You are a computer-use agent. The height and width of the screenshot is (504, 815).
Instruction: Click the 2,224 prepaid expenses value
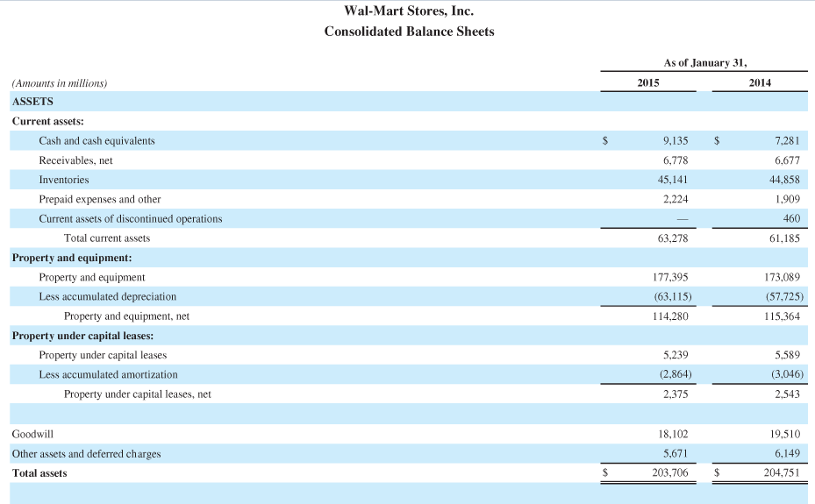coord(676,199)
